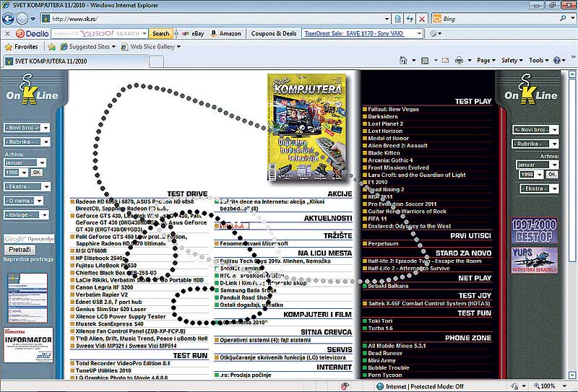Select the SVET KOMPJUTERA 11/2010 tab

[75, 61]
